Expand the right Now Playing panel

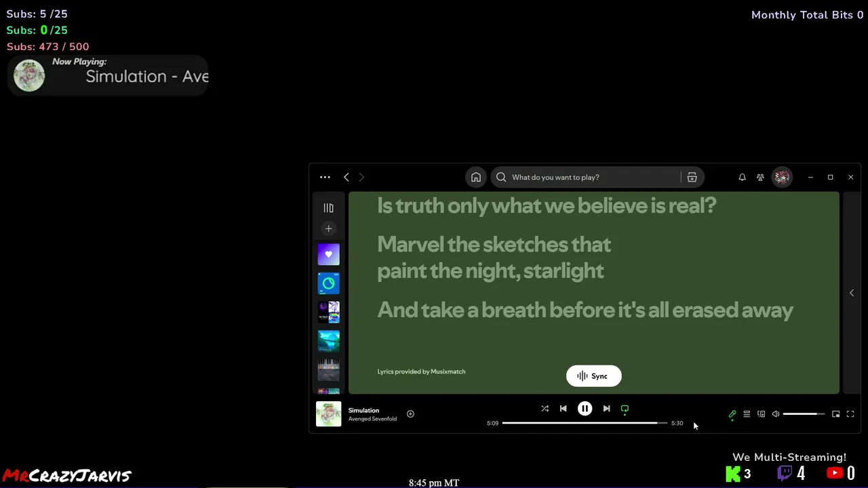(x=852, y=293)
